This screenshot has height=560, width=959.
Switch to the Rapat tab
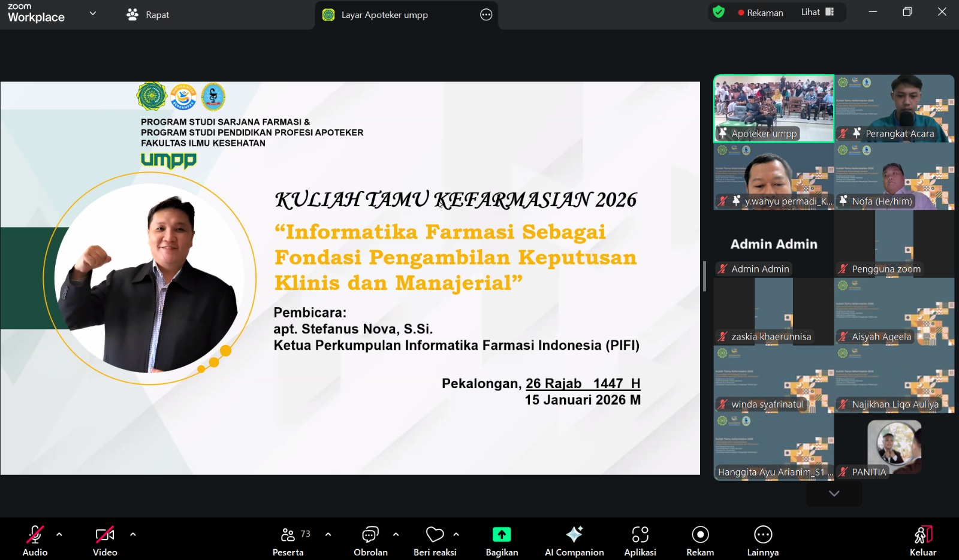coord(149,15)
